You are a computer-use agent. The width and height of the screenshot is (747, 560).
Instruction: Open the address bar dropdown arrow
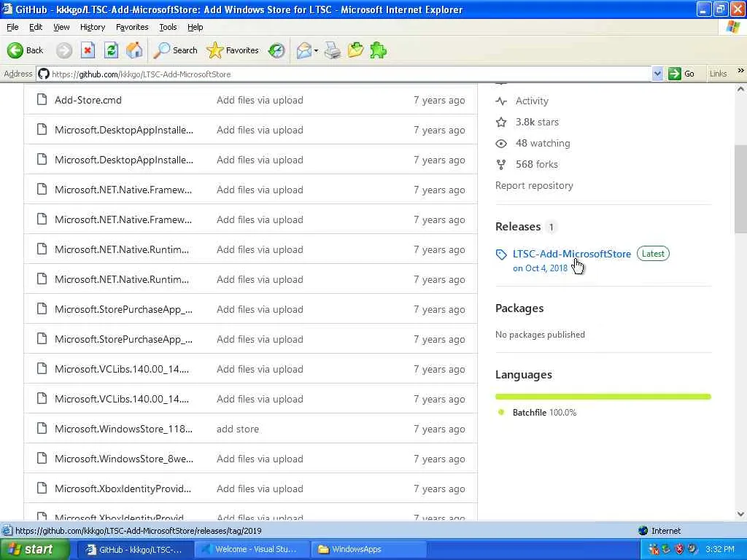[x=657, y=74]
